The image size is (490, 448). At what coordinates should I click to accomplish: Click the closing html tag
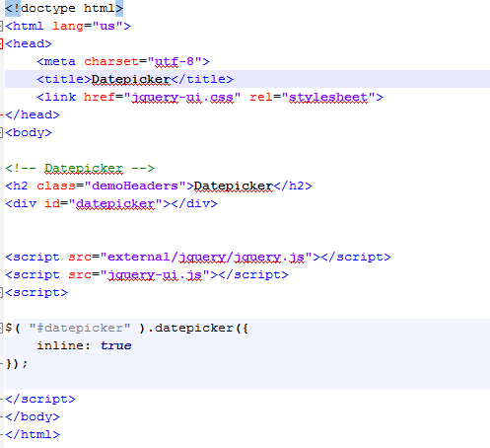[33, 434]
